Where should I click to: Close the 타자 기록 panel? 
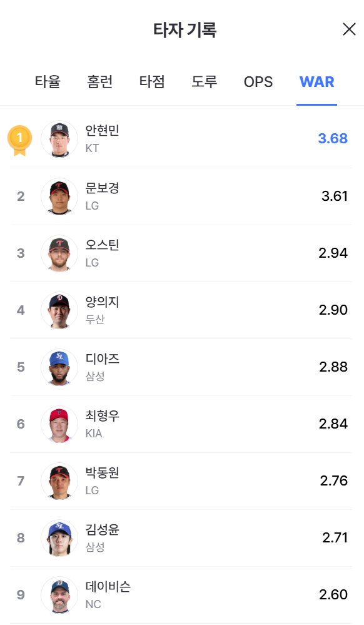coord(348,29)
